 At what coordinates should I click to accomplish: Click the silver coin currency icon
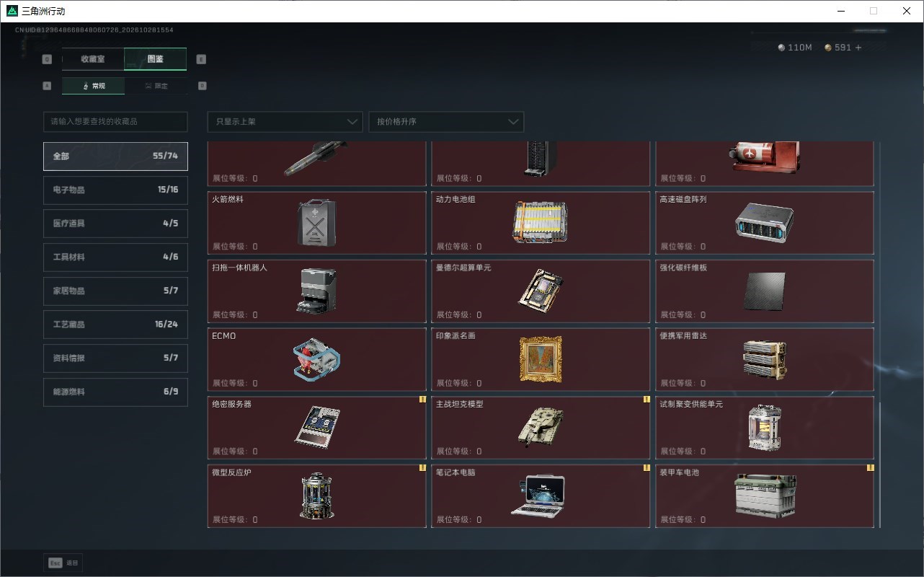[782, 48]
